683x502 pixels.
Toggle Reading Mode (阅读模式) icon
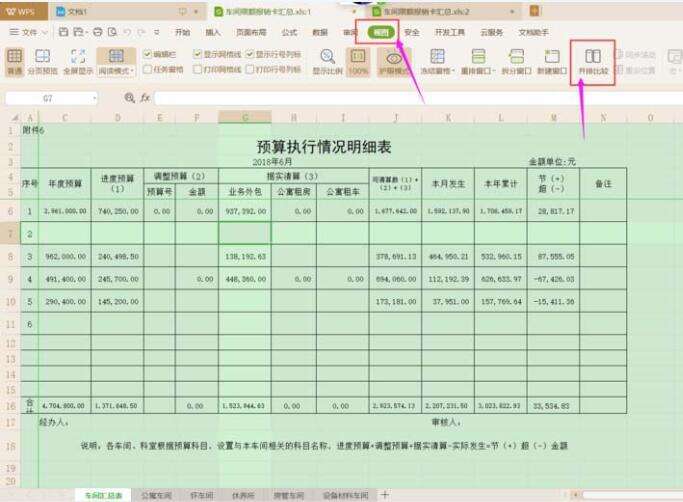pyautogui.click(x=116, y=56)
